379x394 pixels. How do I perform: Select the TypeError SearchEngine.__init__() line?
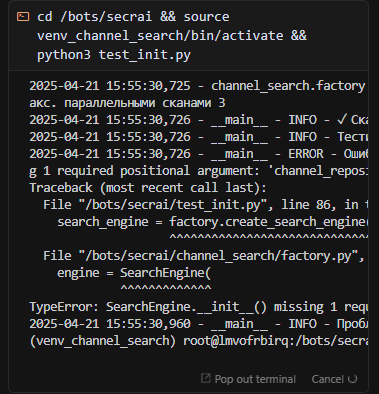tap(198, 307)
